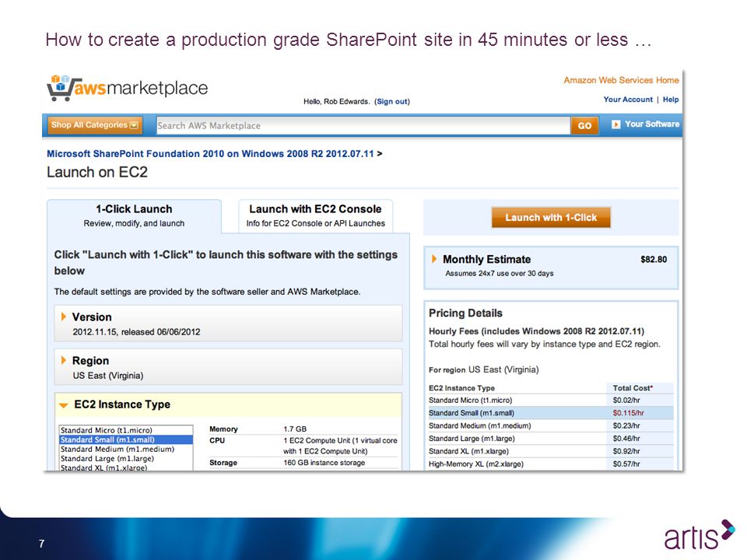Click the EC2 Instance Type column header

[461, 388]
